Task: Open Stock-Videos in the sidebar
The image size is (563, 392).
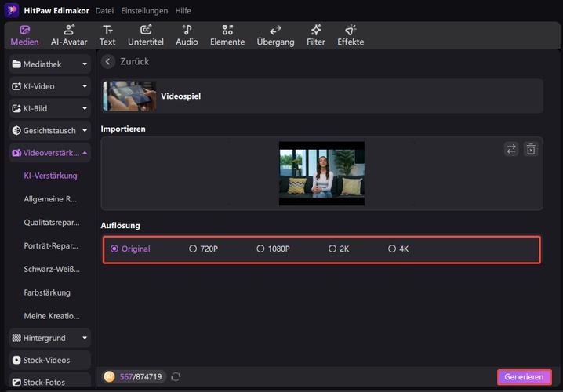Action: tap(50, 360)
